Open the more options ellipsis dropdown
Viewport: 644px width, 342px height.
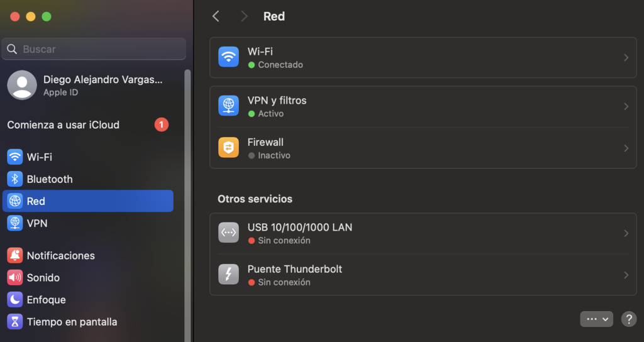(596, 319)
